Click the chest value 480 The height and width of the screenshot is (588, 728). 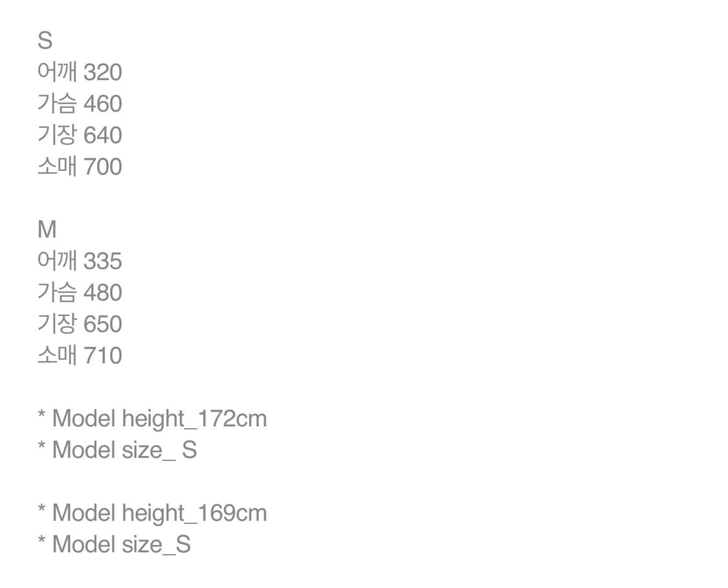point(102,292)
